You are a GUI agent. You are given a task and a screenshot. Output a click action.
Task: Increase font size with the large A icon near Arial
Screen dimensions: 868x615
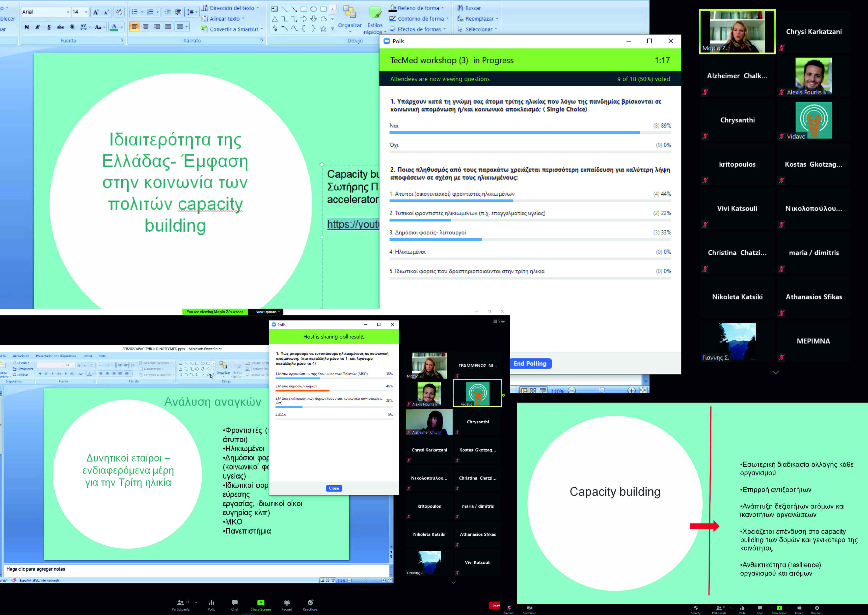click(96, 12)
